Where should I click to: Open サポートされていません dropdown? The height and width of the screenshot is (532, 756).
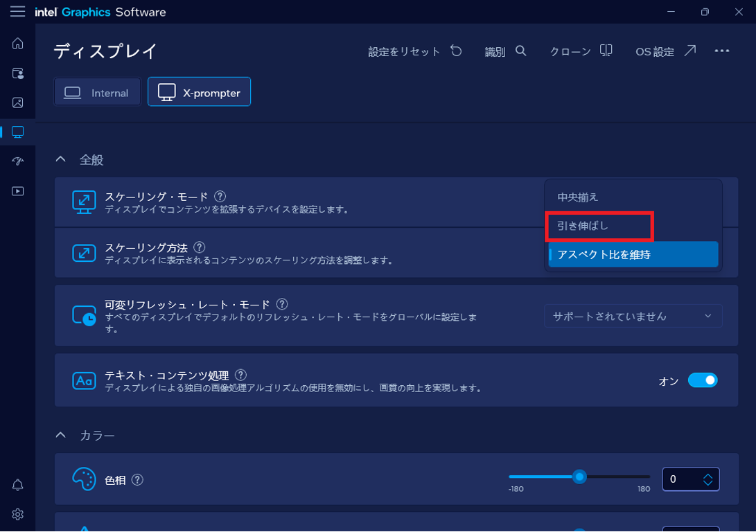click(x=633, y=316)
